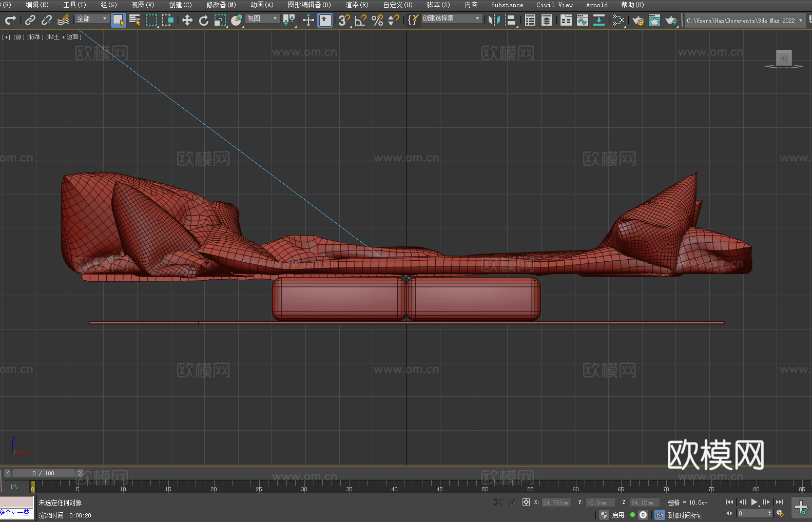812x522 pixels.
Task: Open the Arnold menu
Action: pos(596,5)
